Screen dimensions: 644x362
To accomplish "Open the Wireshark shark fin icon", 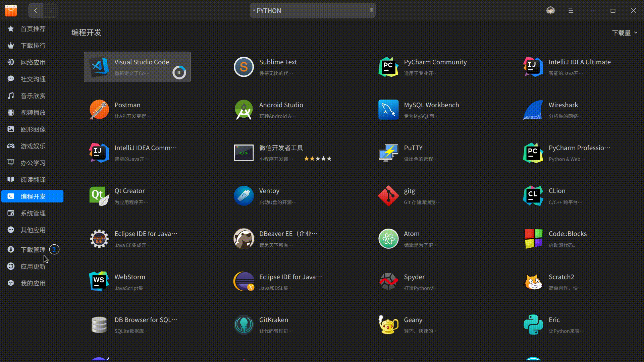I will coord(533,110).
